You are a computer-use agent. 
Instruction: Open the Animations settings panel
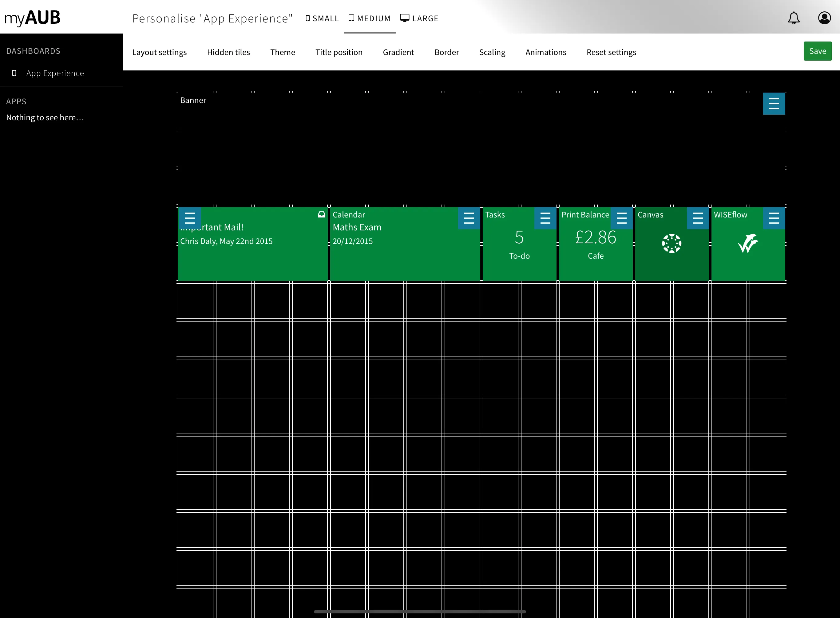pos(546,52)
